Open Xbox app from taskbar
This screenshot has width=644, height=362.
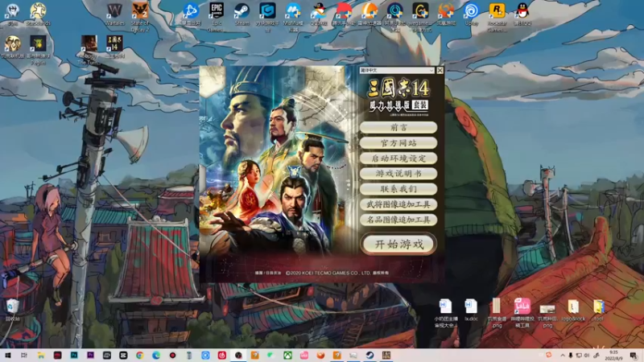tap(287, 356)
